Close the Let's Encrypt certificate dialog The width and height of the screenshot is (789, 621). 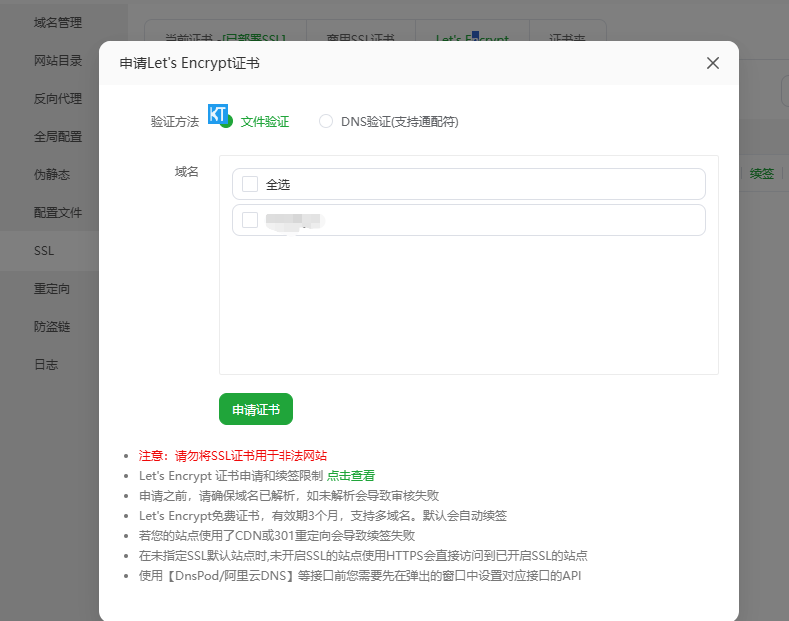coord(713,63)
